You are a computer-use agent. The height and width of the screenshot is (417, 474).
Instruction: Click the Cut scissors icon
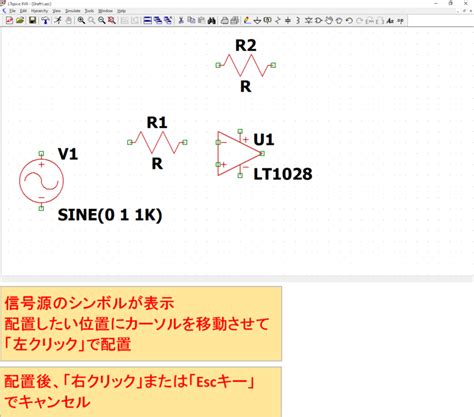(181, 21)
